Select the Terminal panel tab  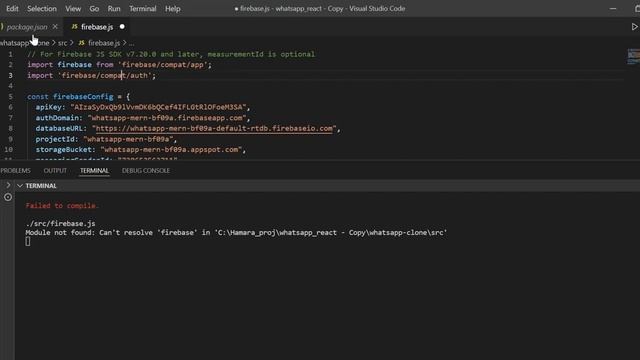94,171
